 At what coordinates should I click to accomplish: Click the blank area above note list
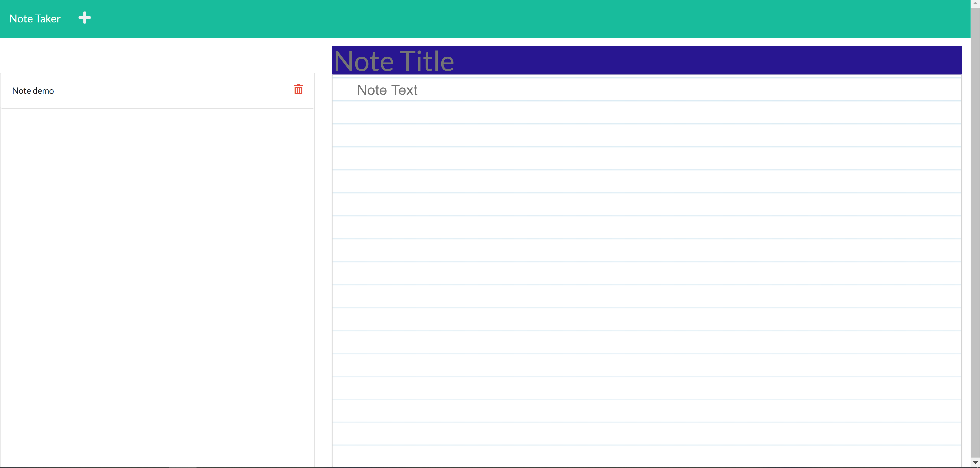click(157, 55)
